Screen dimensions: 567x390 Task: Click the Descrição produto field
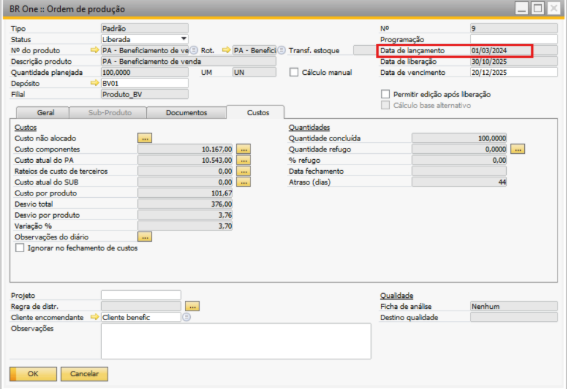pos(189,61)
